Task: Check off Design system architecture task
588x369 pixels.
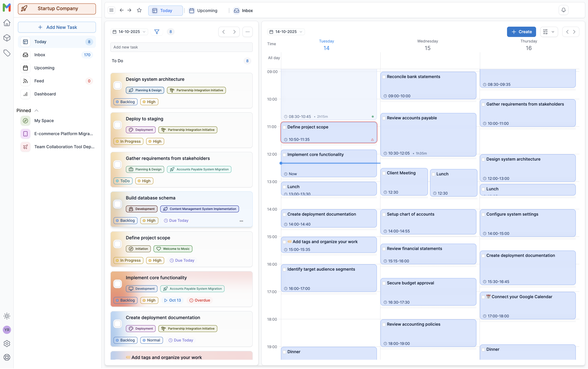Action: (118, 85)
